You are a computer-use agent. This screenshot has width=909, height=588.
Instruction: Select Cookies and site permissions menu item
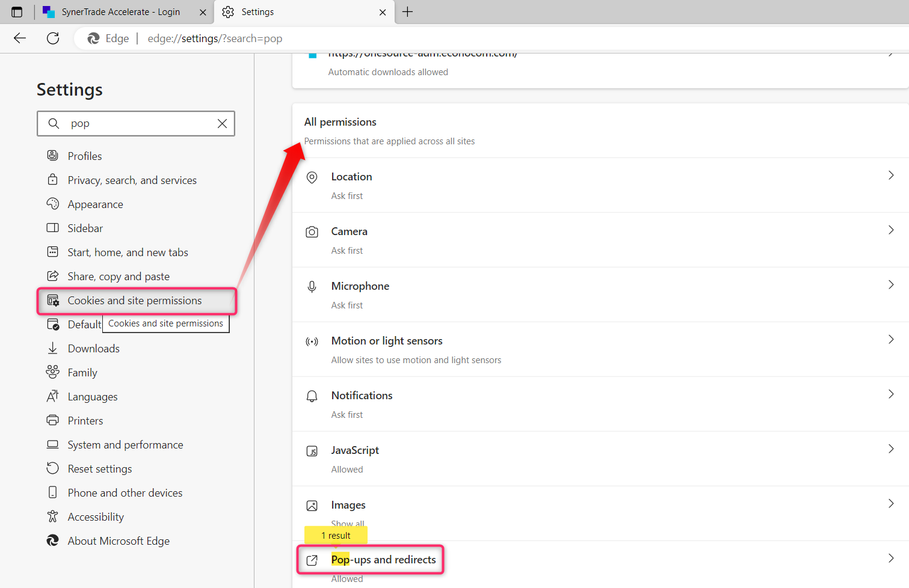point(135,301)
